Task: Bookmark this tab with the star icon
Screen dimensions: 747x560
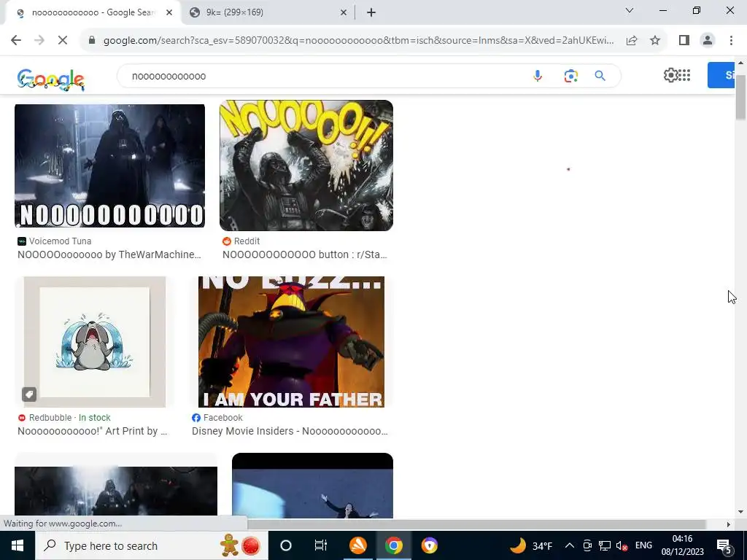Action: pyautogui.click(x=655, y=41)
